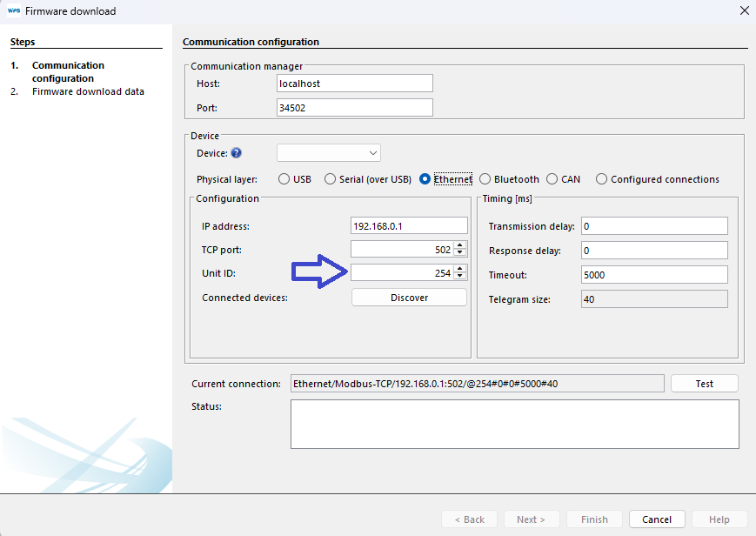This screenshot has width=756, height=536.
Task: Click the Timeout value field
Action: 654,275
